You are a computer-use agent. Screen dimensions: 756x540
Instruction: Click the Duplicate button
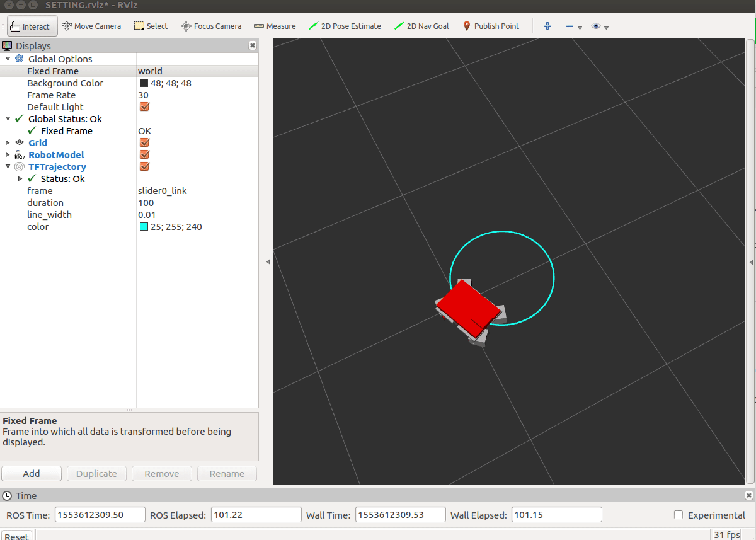click(96, 473)
